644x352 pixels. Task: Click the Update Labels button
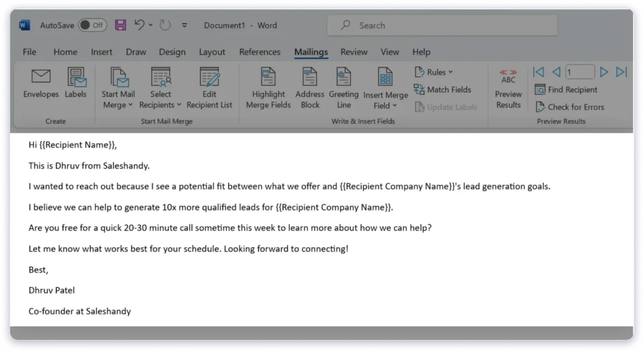445,107
